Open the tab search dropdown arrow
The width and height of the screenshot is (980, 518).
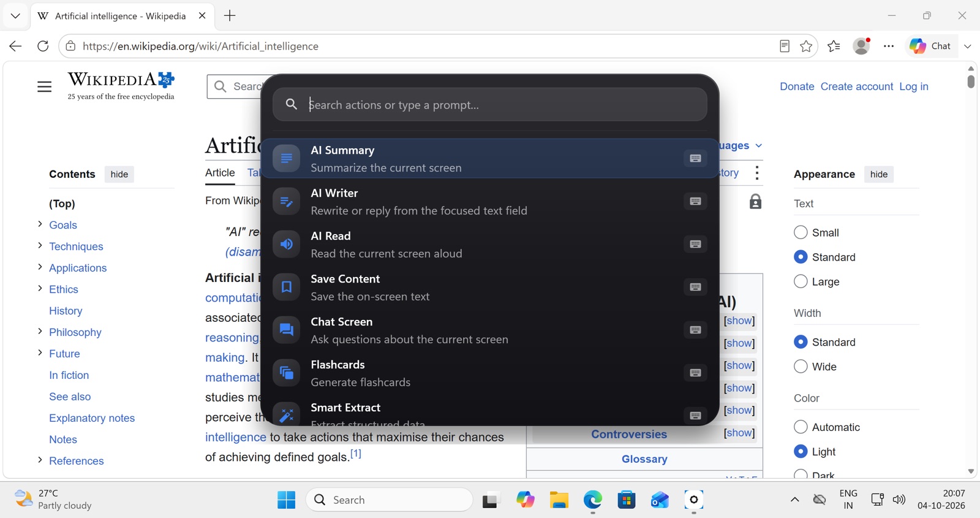pos(15,16)
